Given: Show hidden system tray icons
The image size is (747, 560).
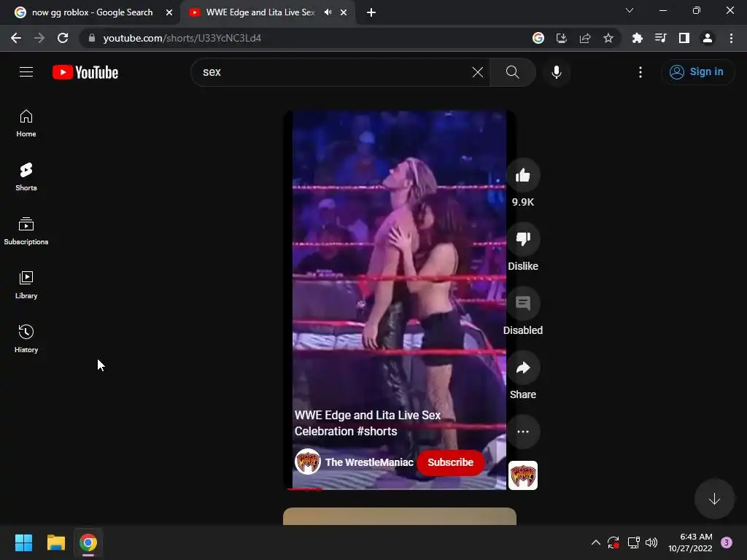Looking at the screenshot, I should (596, 542).
